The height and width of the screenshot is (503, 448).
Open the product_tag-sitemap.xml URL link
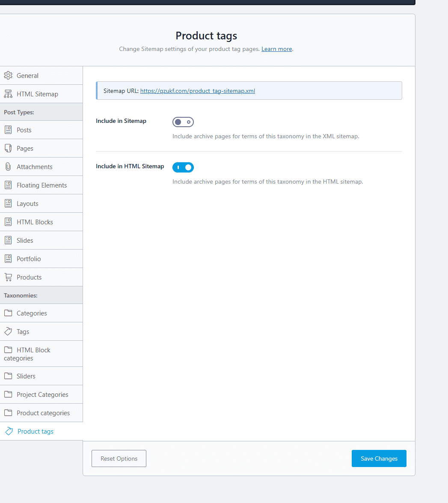point(198,91)
